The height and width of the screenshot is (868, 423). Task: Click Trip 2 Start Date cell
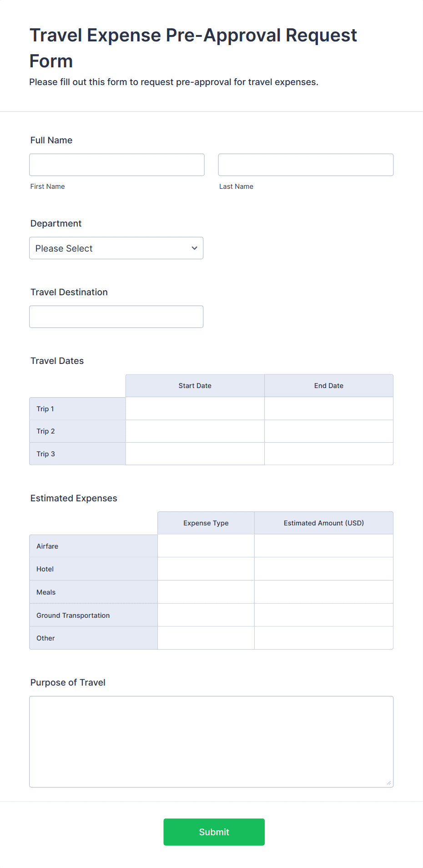[x=195, y=431]
